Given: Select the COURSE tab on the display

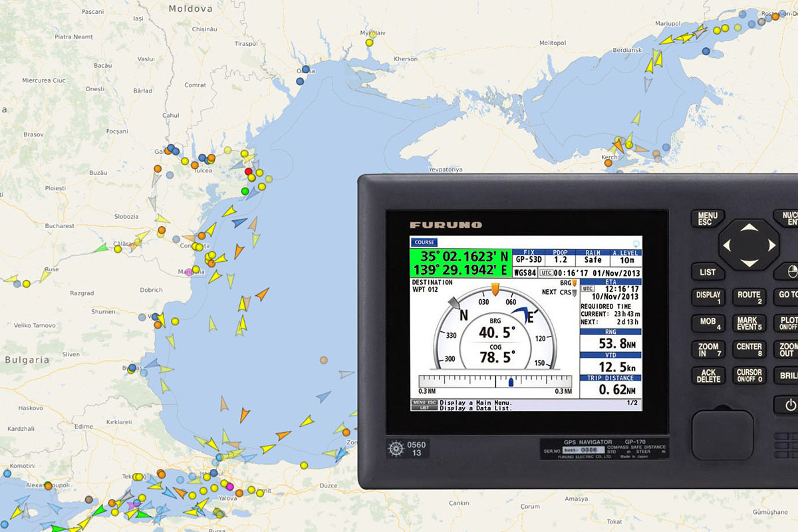Looking at the screenshot, I should point(422,242).
